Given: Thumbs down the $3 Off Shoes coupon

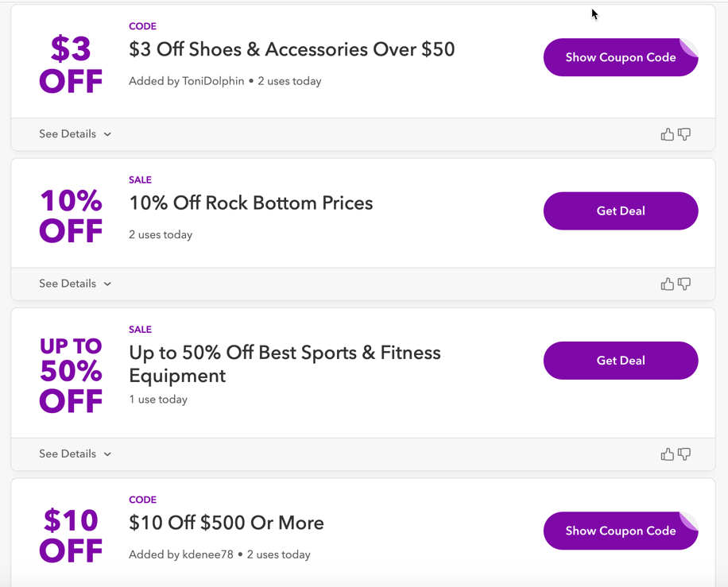Looking at the screenshot, I should point(684,134).
